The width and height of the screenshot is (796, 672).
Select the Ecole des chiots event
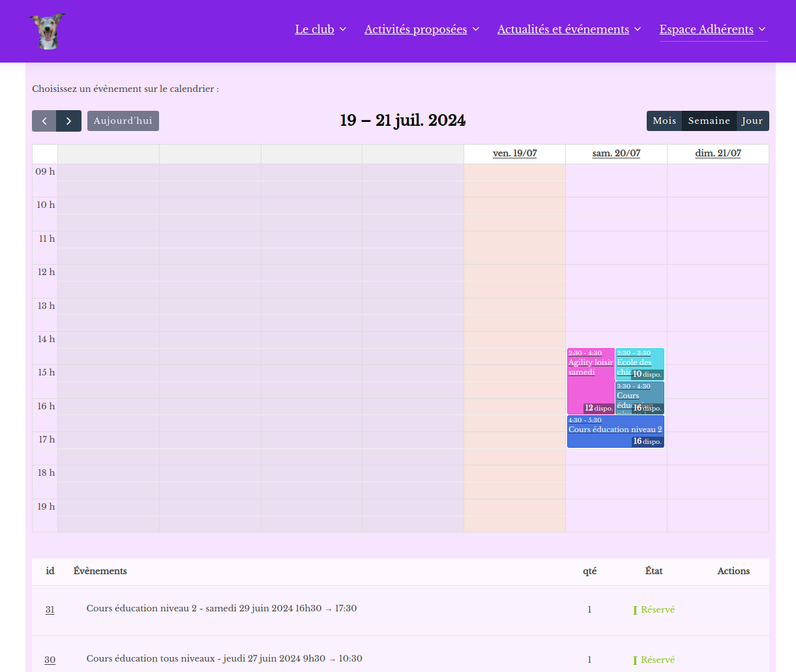point(640,364)
